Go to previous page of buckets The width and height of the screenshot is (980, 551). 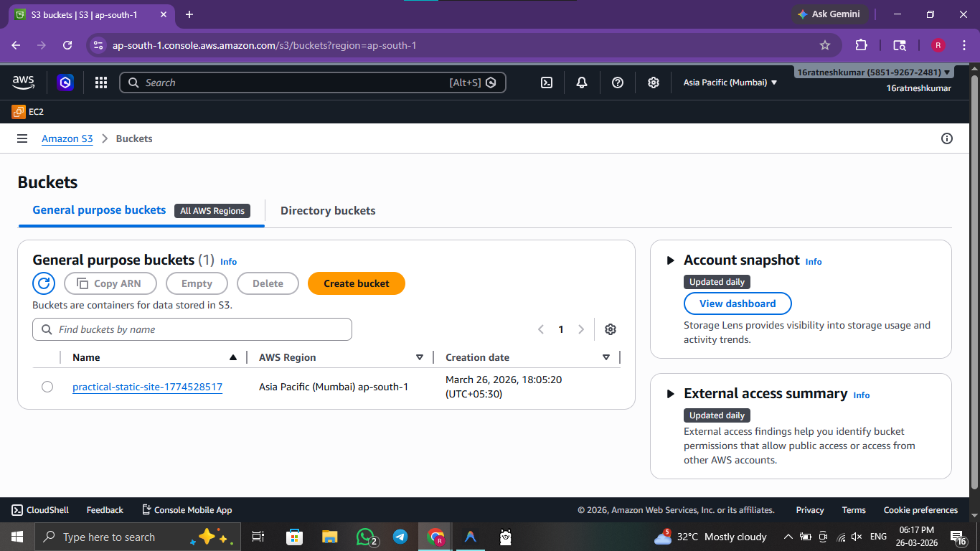click(x=541, y=329)
